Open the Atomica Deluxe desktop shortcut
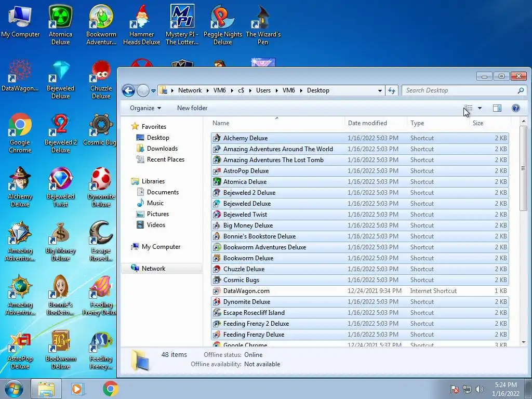This screenshot has width=532, height=399. [x=60, y=25]
